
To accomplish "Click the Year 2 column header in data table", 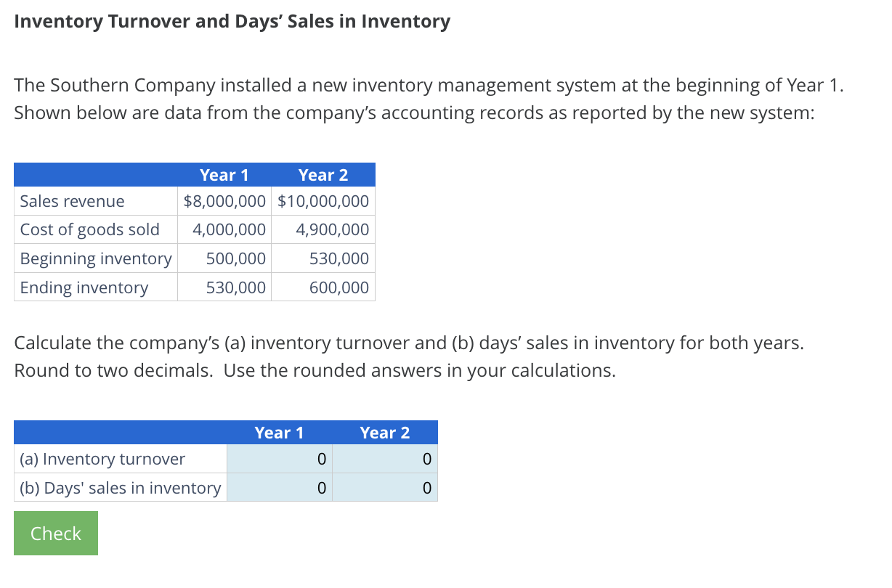I will [323, 174].
